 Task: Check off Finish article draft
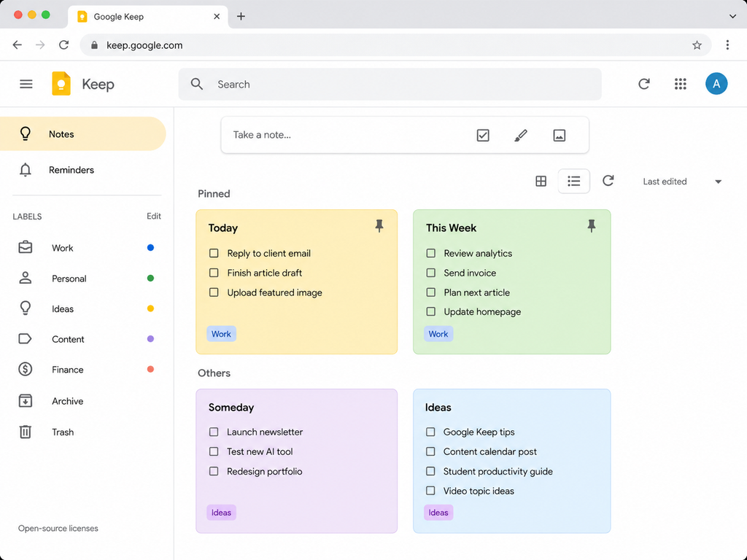coord(214,273)
